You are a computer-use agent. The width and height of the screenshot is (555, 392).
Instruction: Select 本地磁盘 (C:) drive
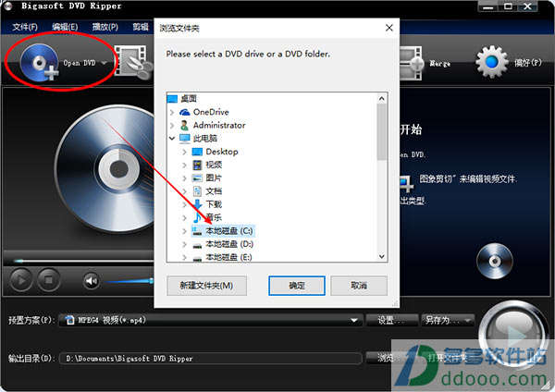pos(229,231)
